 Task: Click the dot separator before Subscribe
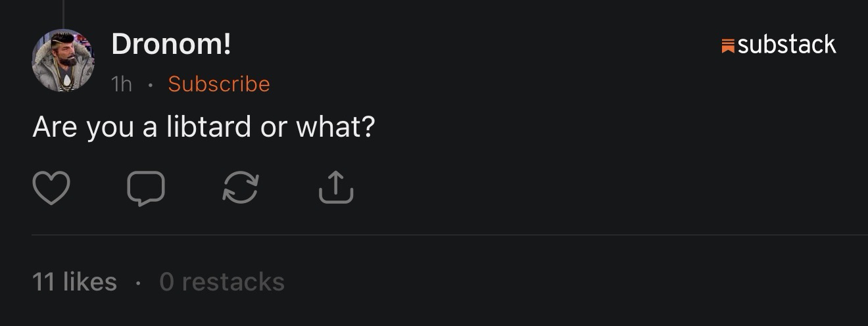click(150, 85)
